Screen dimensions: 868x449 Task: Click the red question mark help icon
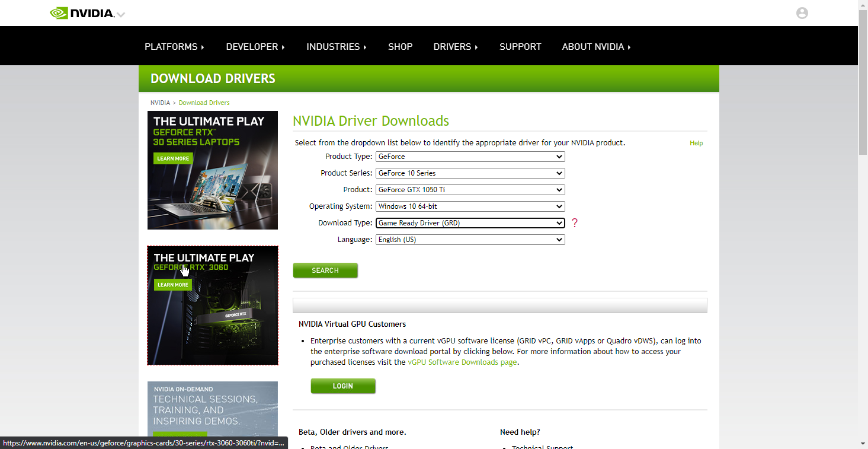(x=574, y=223)
